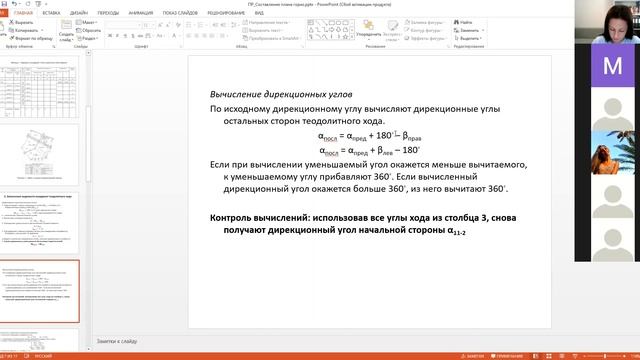Select the table slide thumbnail
The width and height of the screenshot is (640, 360).
pyautogui.click(x=39, y=88)
